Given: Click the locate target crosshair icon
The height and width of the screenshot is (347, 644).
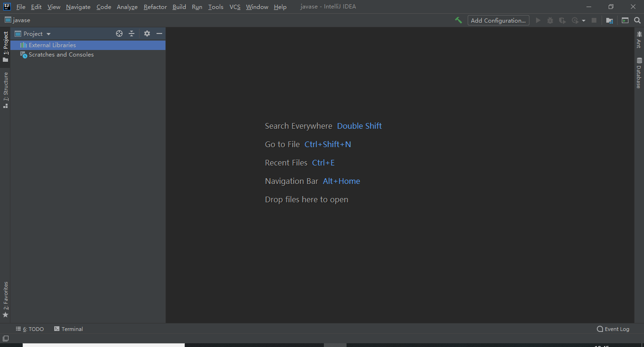Looking at the screenshot, I should [x=119, y=33].
